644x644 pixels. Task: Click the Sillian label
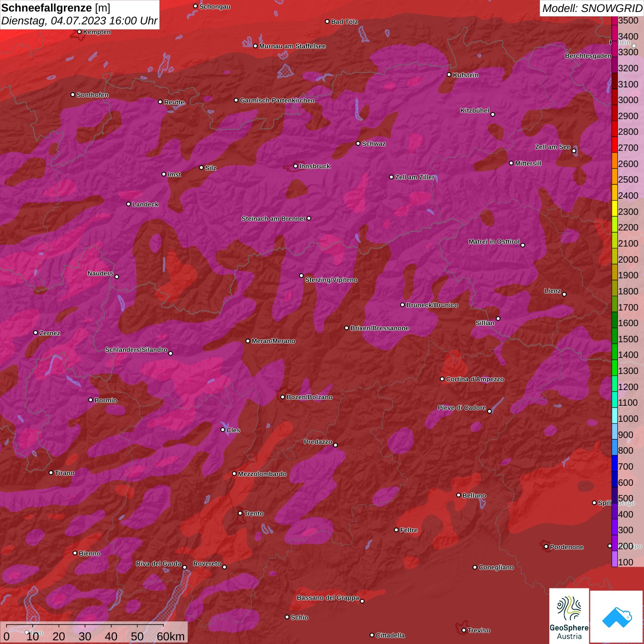coord(485,323)
